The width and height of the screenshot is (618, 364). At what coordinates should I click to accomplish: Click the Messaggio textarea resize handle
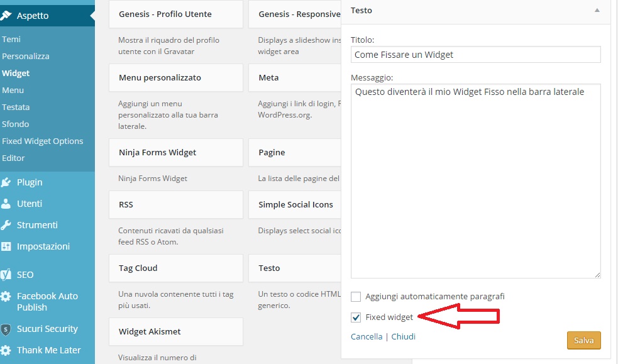[597, 275]
